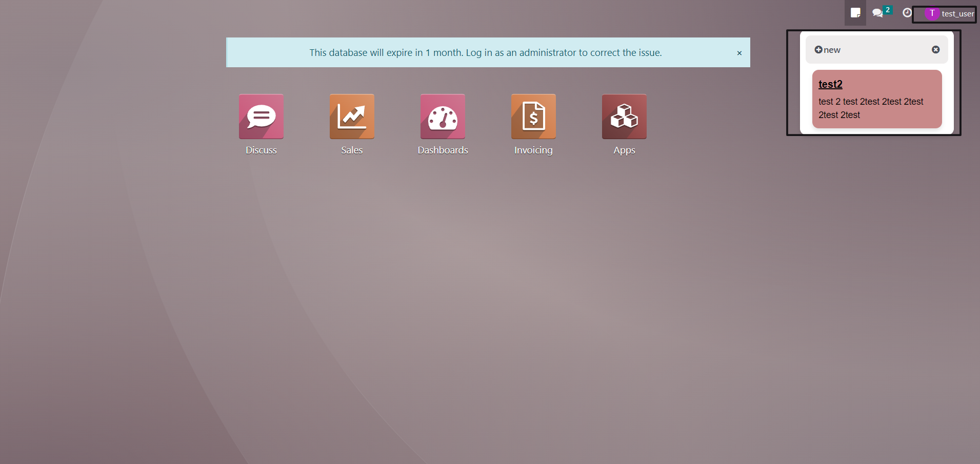
Task: Open the Apps module
Action: pyautogui.click(x=624, y=117)
